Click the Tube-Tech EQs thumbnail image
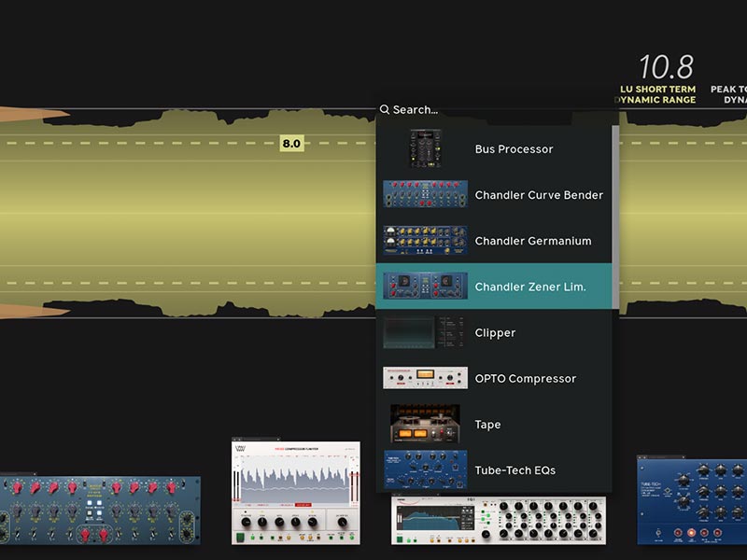Image resolution: width=747 pixels, height=560 pixels. coord(425,469)
